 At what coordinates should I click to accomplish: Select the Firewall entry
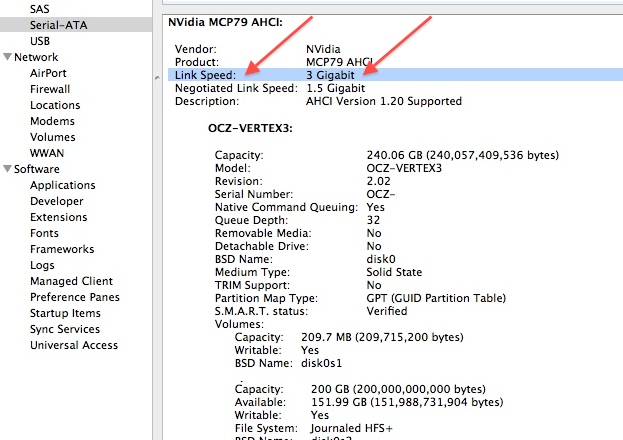[x=50, y=89]
